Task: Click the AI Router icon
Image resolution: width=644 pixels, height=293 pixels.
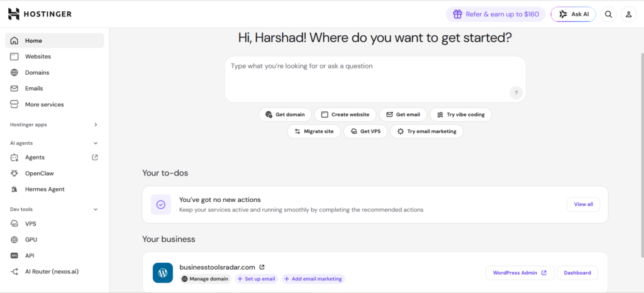Action: [x=14, y=271]
